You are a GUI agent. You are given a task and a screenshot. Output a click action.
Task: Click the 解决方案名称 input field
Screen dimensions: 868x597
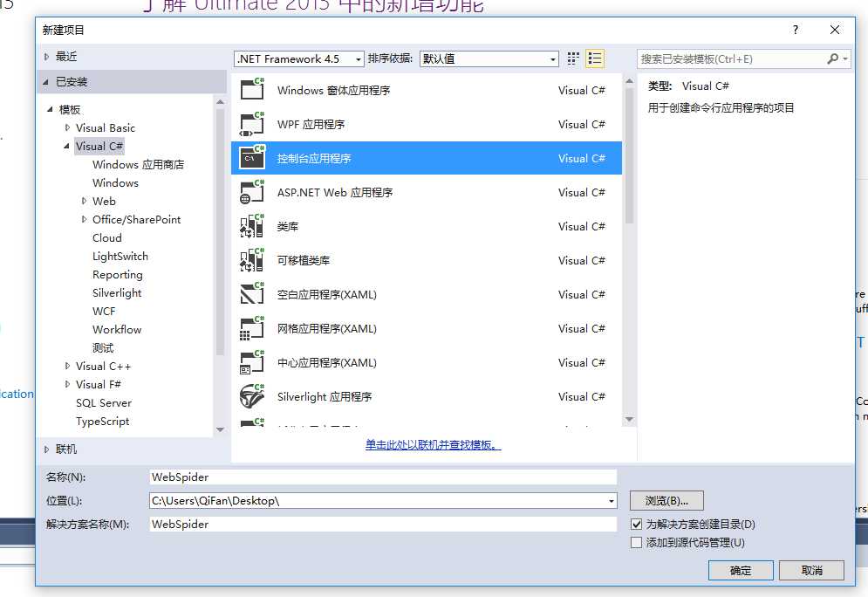click(383, 524)
